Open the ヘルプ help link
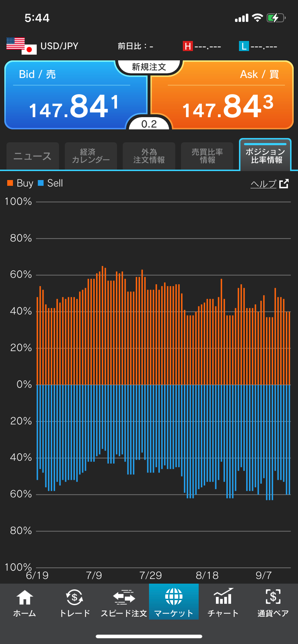Screen dimensions: 298x644 (263, 184)
